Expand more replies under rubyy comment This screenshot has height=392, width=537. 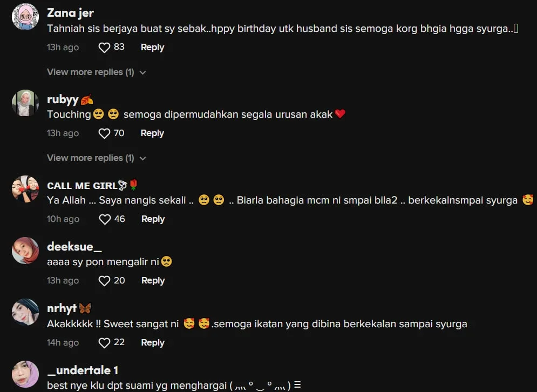[97, 158]
